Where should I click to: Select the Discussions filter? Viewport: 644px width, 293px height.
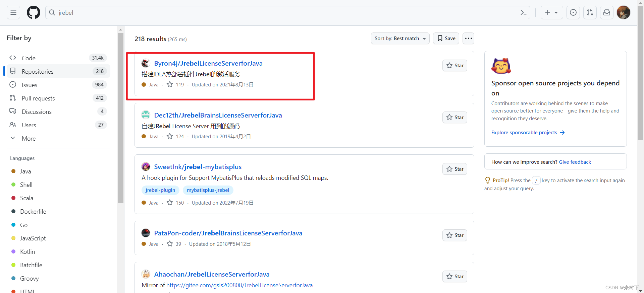(58, 112)
